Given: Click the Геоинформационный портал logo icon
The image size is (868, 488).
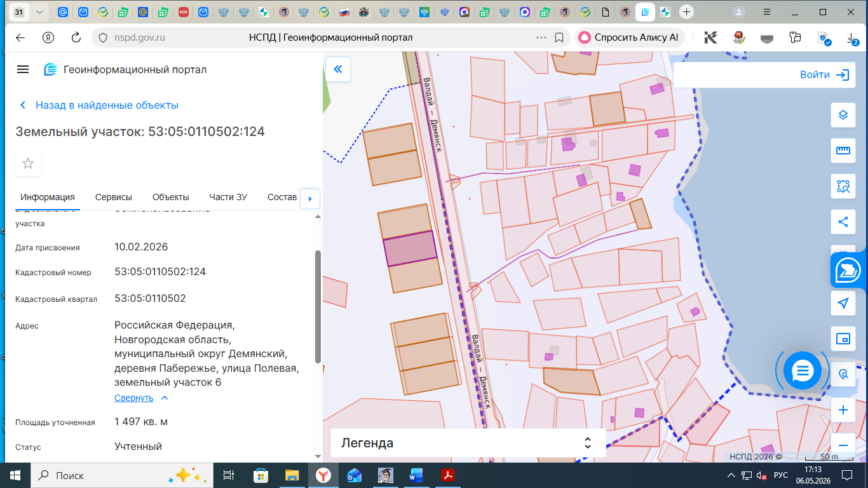Looking at the screenshot, I should pyautogui.click(x=50, y=70).
